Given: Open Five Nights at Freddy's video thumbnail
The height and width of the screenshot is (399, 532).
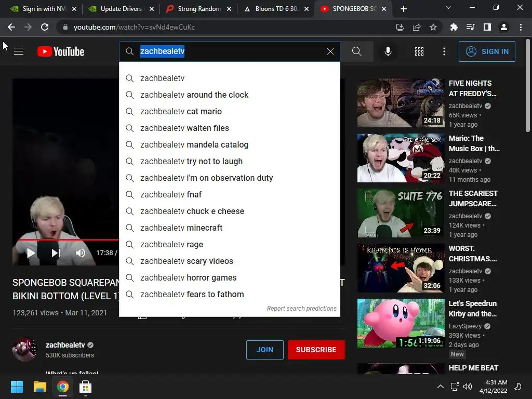Looking at the screenshot, I should 401,103.
